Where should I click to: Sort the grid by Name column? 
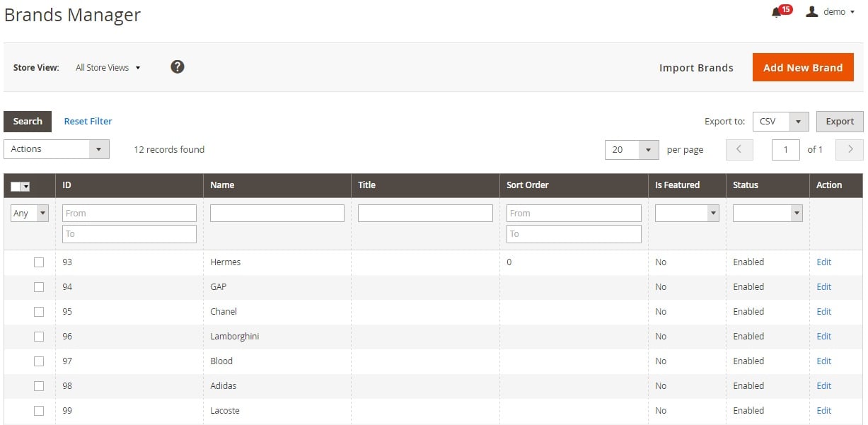[x=277, y=185]
